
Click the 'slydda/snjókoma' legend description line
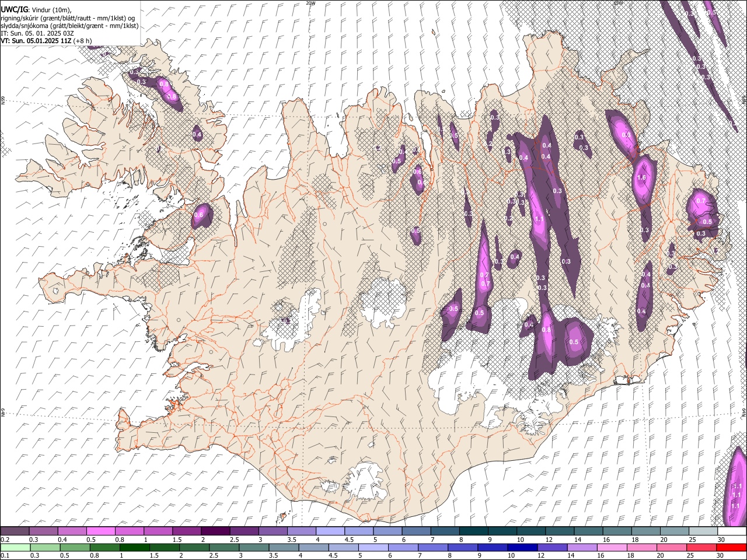(x=69, y=26)
